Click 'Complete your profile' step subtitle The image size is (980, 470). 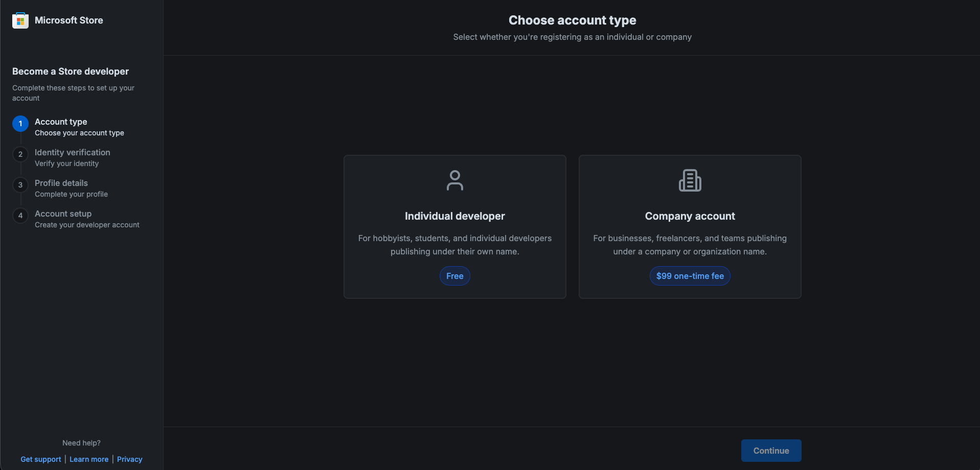tap(72, 194)
